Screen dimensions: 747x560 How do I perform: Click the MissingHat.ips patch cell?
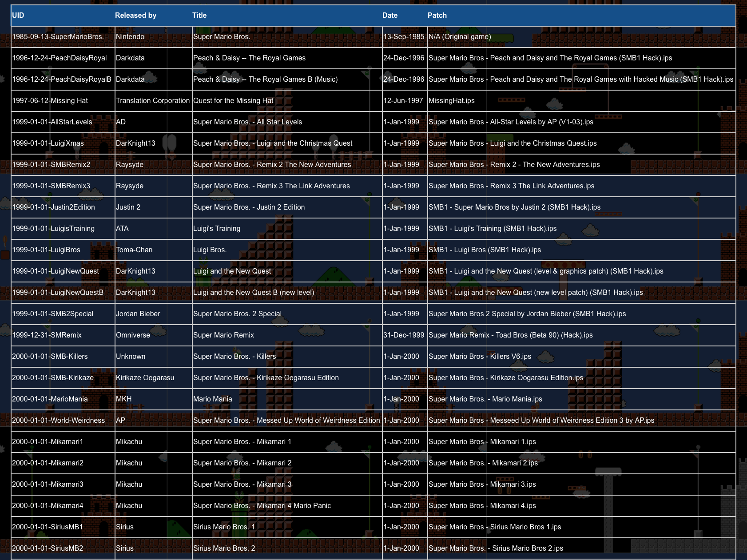(x=581, y=101)
